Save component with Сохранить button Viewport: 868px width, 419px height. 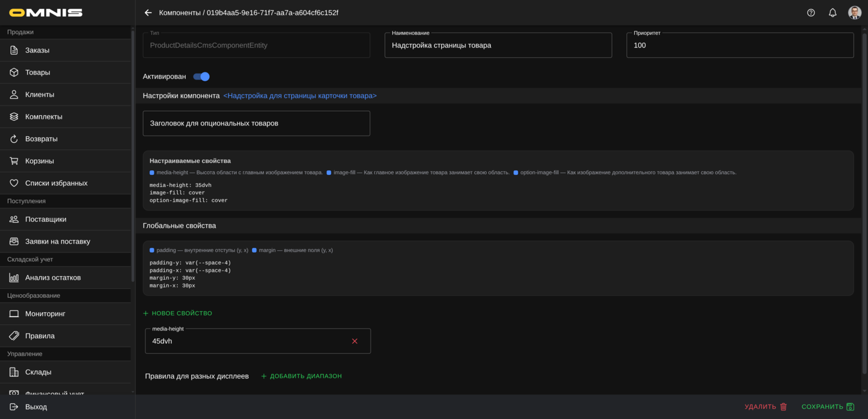(828, 407)
